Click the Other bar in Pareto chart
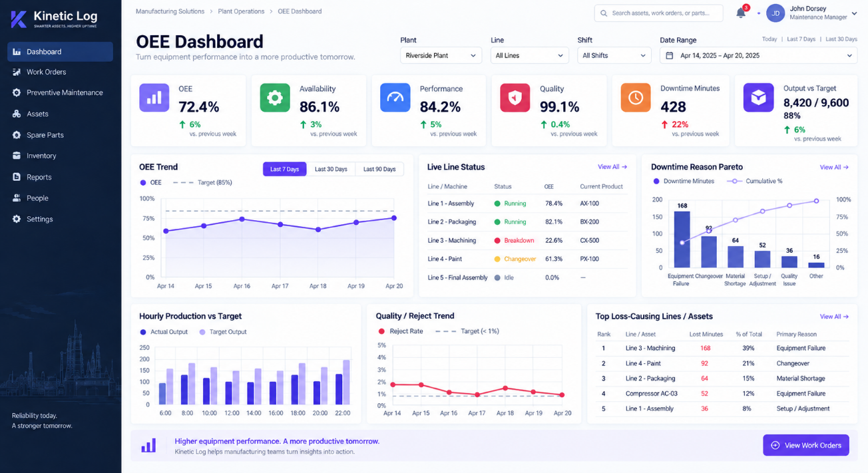The width and height of the screenshot is (868, 473). [x=816, y=265]
